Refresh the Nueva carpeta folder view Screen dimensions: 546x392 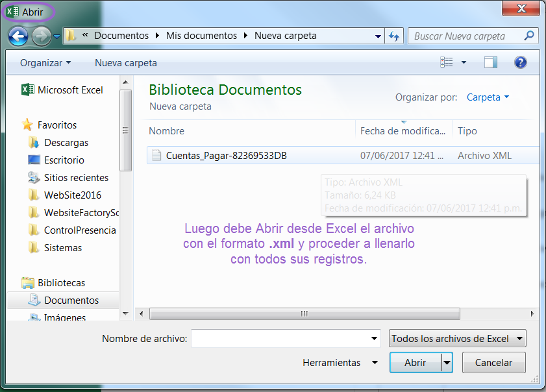tap(395, 36)
